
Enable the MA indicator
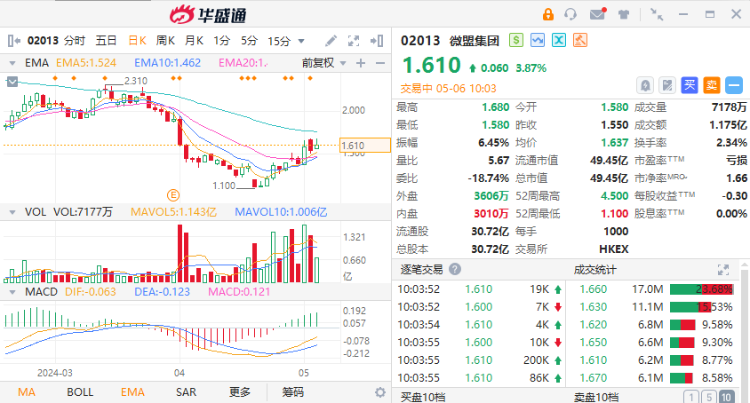click(27, 392)
